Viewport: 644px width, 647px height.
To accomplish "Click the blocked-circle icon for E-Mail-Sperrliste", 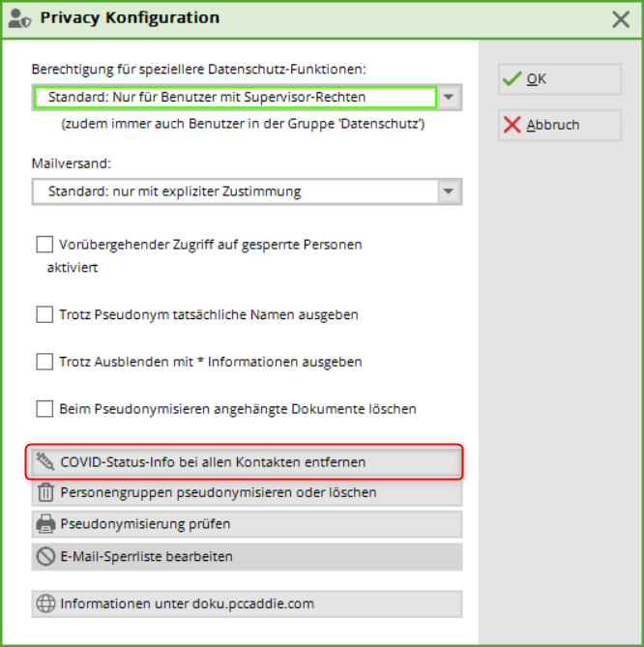I will pyautogui.click(x=44, y=556).
